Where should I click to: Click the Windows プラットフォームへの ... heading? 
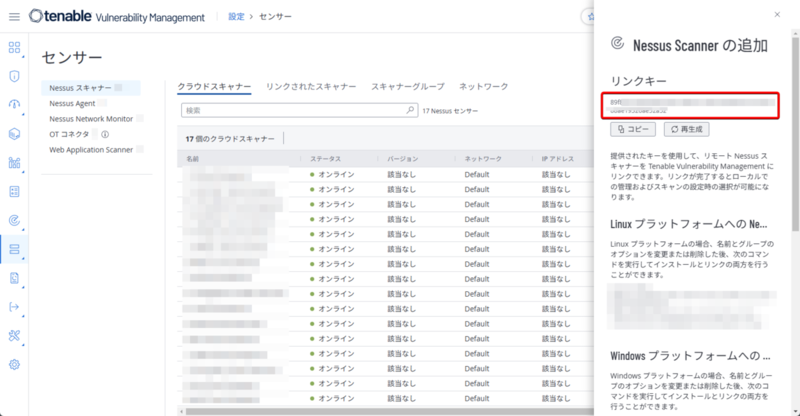pos(690,356)
